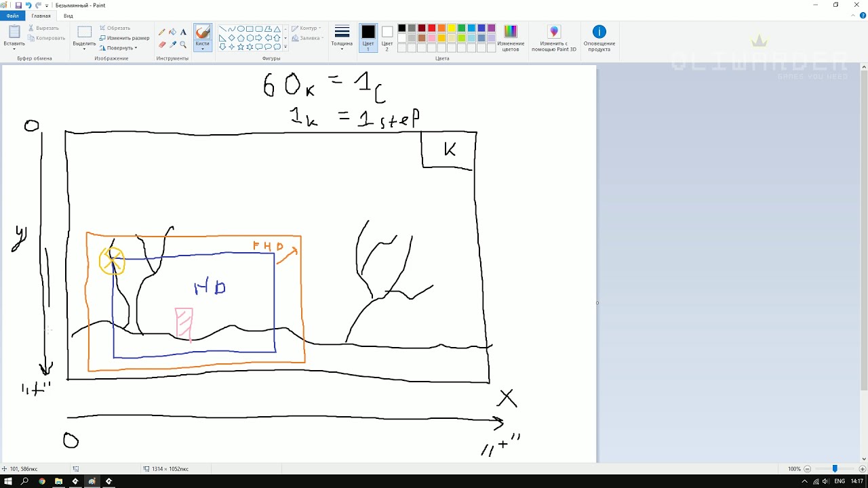Viewport: 868px width, 488px height.
Task: Click the vertical scrollbar of canvas area
Action: pos(864,230)
